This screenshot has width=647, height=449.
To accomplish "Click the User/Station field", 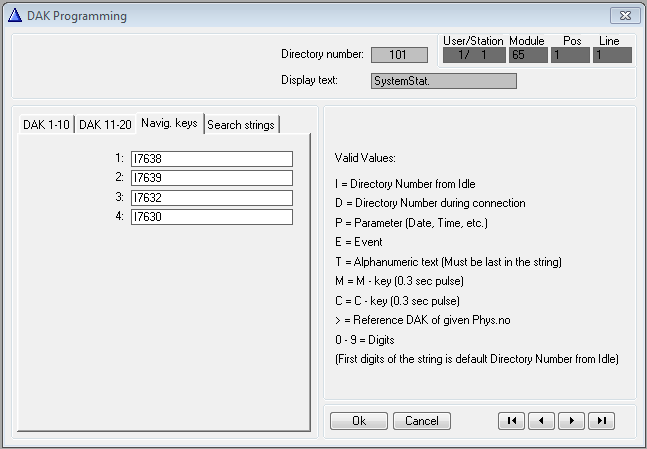I will tap(473, 55).
